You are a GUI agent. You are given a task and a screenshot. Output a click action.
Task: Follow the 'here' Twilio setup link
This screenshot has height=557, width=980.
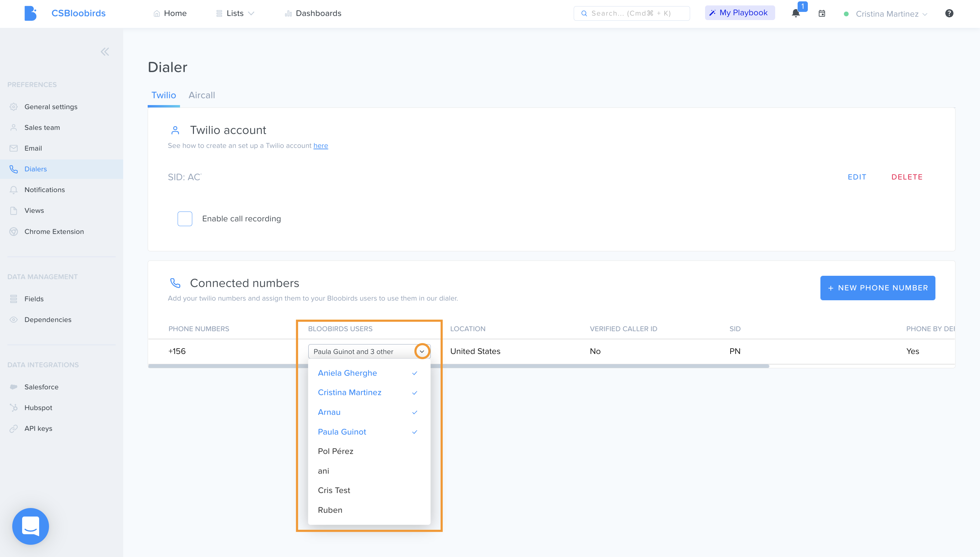[321, 146]
